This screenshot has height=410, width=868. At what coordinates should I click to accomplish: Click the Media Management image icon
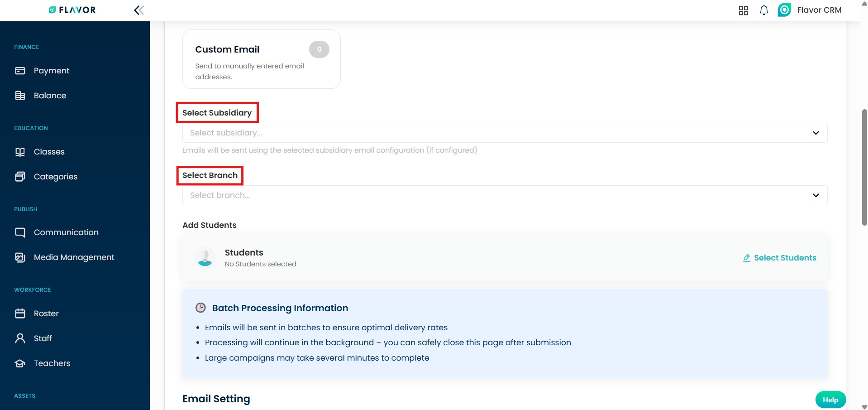click(x=20, y=257)
